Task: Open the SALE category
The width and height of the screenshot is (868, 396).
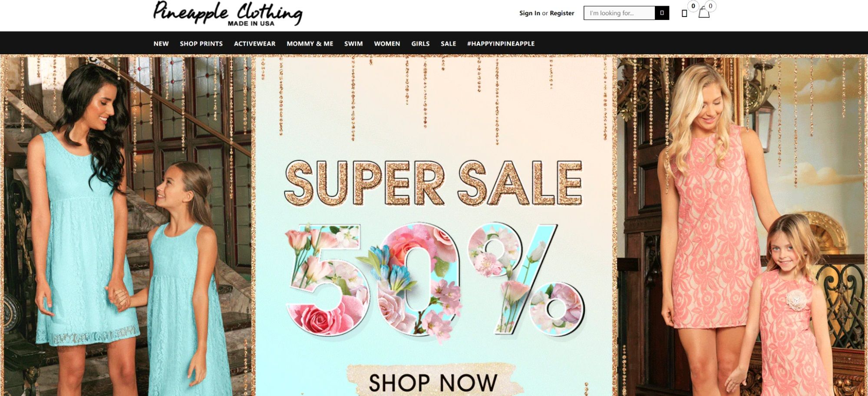Action: click(448, 43)
